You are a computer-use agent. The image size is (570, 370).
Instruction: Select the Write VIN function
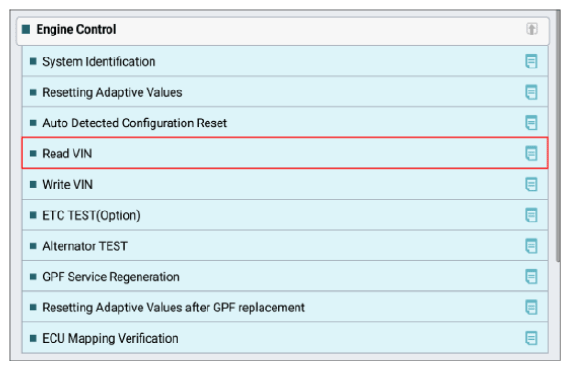click(285, 184)
